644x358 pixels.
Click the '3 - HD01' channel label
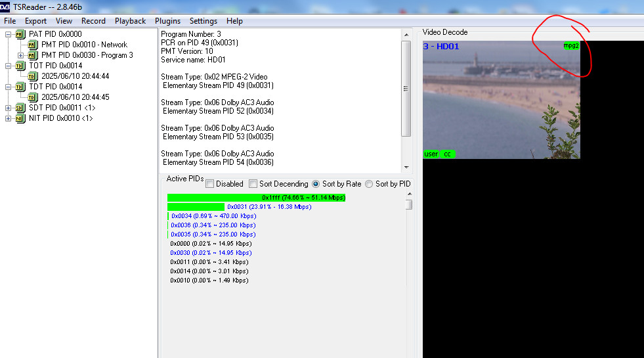tap(441, 47)
